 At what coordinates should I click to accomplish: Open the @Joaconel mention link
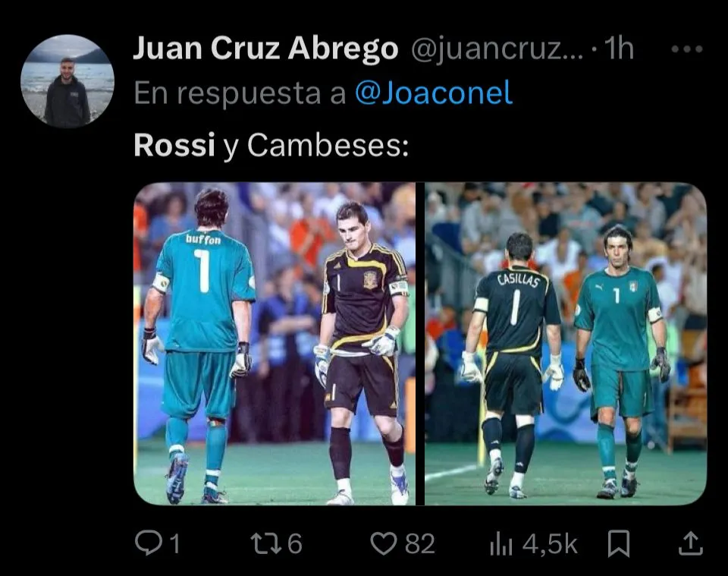coord(434,93)
